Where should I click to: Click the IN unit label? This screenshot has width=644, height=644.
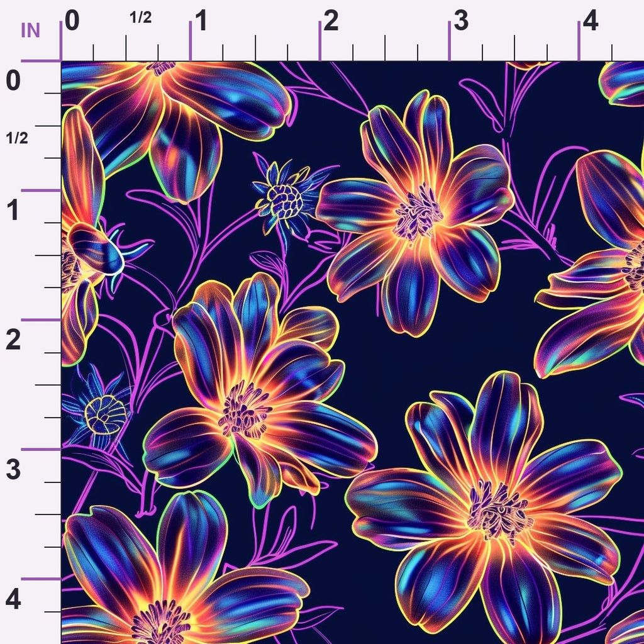30,30
